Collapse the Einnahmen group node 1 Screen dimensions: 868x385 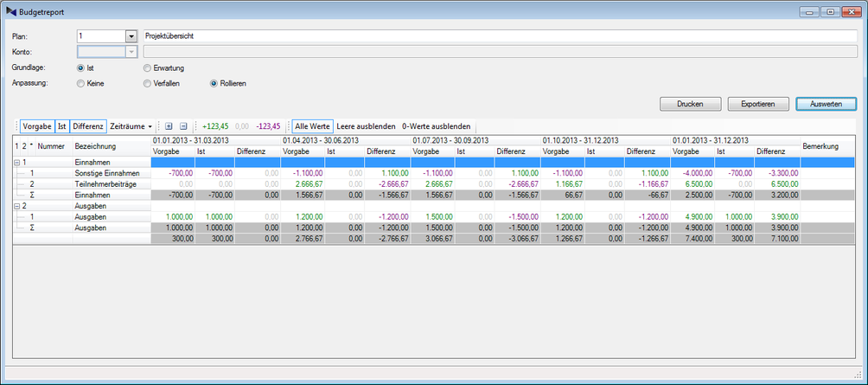point(18,162)
